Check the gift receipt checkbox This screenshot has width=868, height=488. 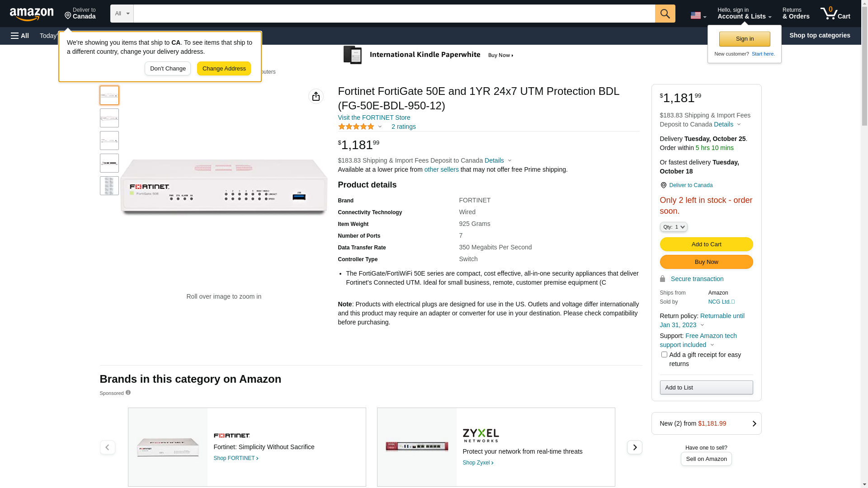(x=664, y=355)
